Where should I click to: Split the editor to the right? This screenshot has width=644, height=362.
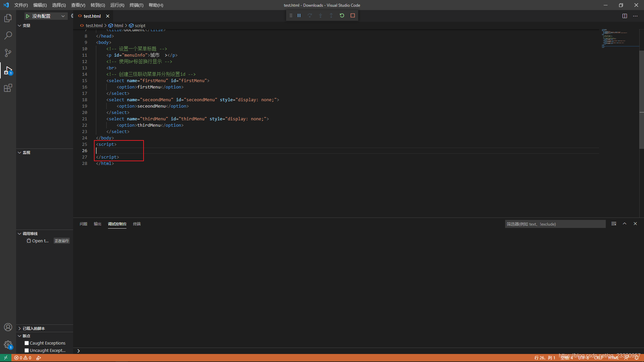[x=625, y=16]
